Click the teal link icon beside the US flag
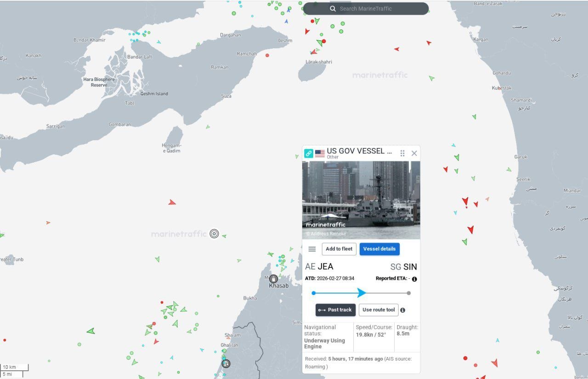588x379 pixels. pyautogui.click(x=309, y=153)
